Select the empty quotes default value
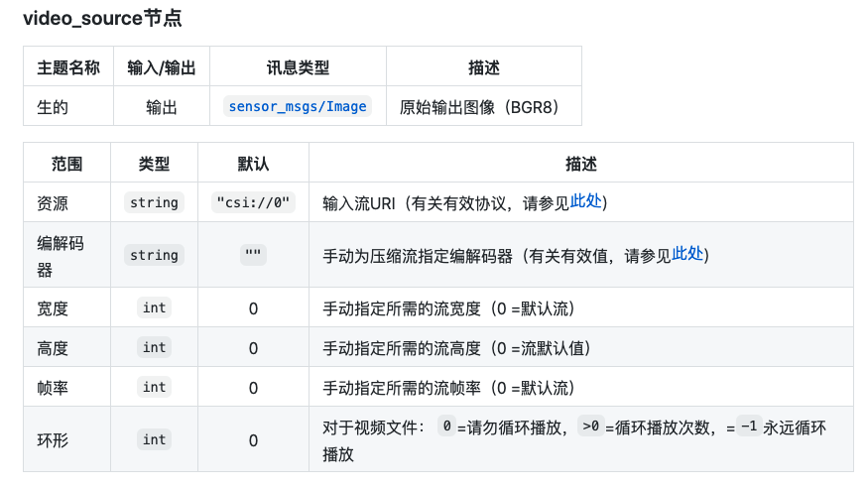This screenshot has width=868, height=488. 253,254
